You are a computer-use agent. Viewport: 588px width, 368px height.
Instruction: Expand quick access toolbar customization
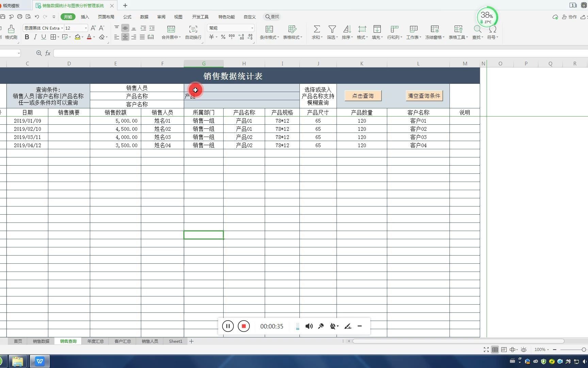54,17
